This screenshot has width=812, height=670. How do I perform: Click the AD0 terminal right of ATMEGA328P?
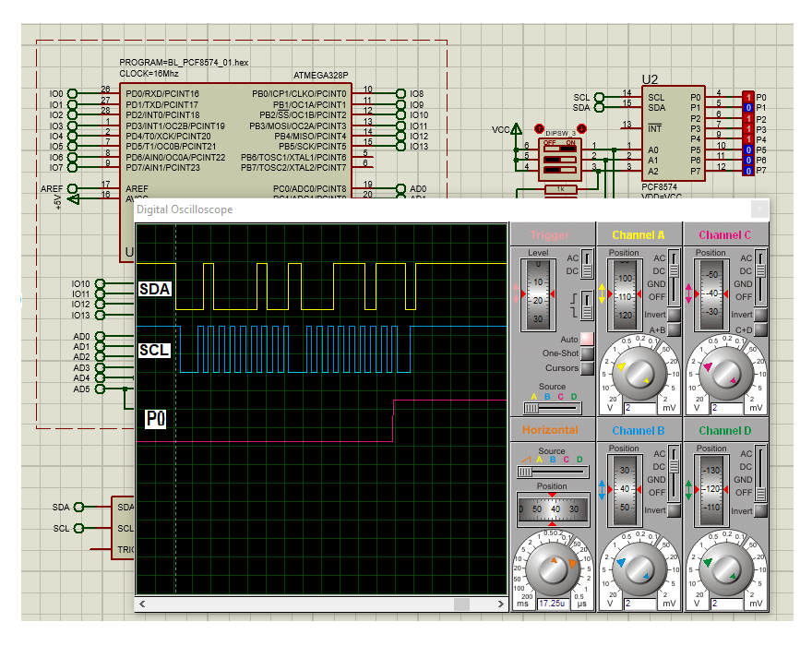(x=400, y=188)
